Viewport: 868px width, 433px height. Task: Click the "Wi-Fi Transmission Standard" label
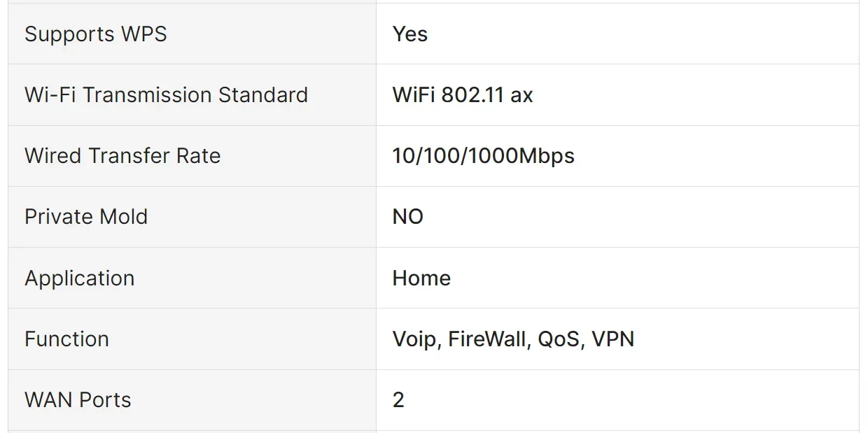tap(166, 95)
